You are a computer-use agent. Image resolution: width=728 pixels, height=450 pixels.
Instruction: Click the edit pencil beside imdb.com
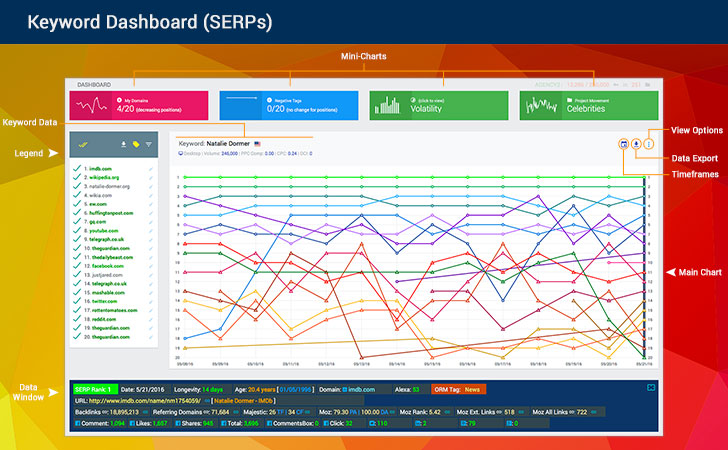pyautogui.click(x=150, y=169)
